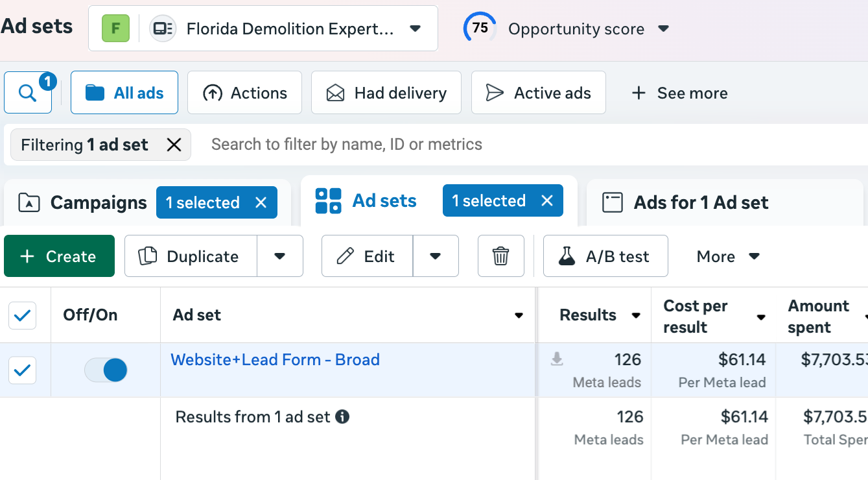
Task: Click the search magnifier icon
Action: [27, 93]
